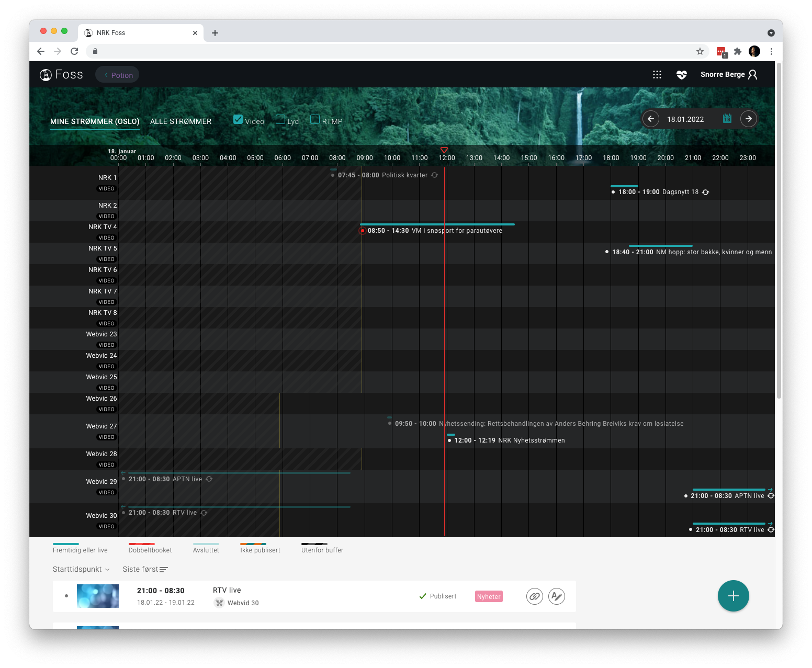
Task: Open the apps grid menu icon
Action: click(x=657, y=75)
